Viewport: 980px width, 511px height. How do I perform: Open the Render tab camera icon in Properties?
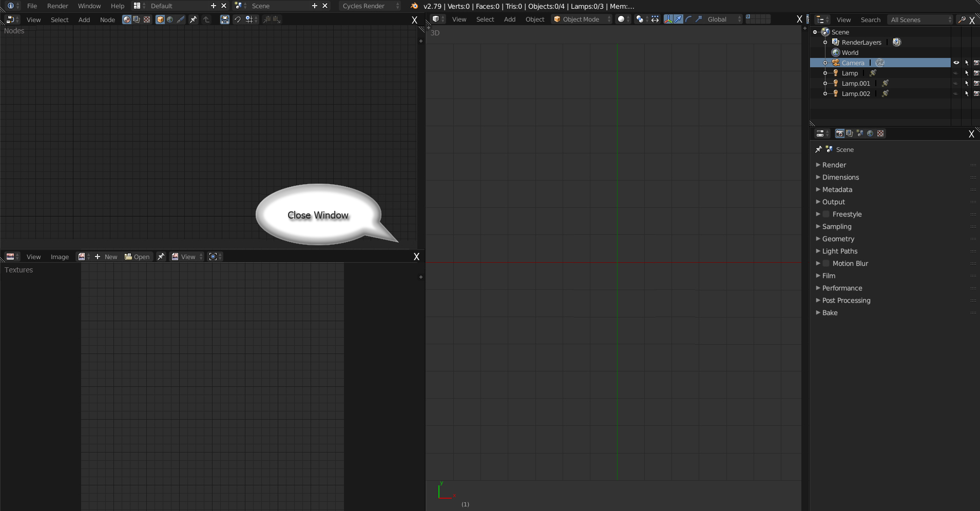pos(840,133)
